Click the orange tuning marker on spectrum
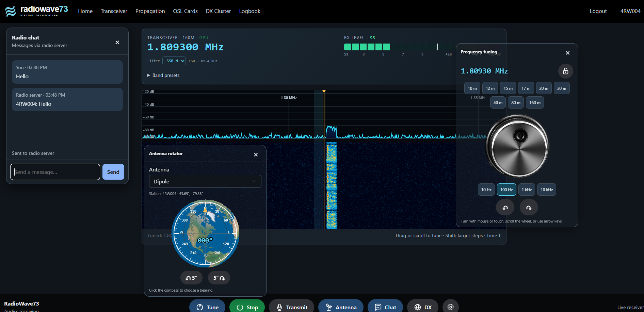The image size is (644, 312). coord(324,92)
